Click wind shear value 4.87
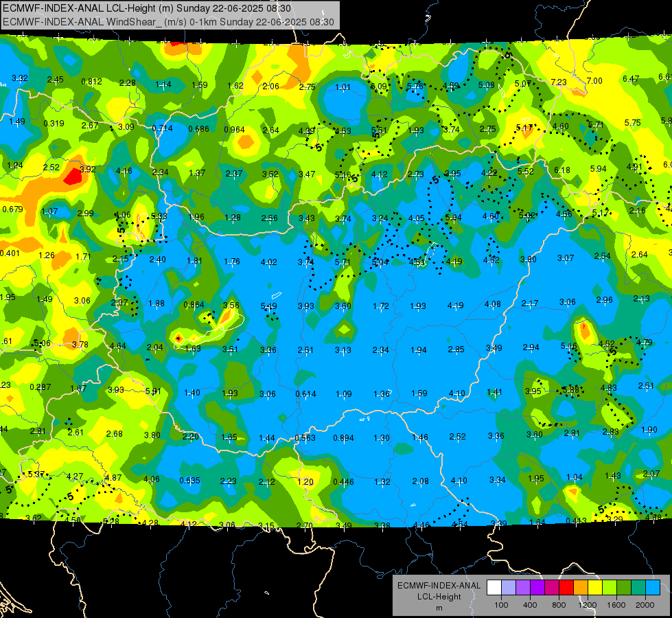The width and height of the screenshot is (672, 618). [x=113, y=478]
